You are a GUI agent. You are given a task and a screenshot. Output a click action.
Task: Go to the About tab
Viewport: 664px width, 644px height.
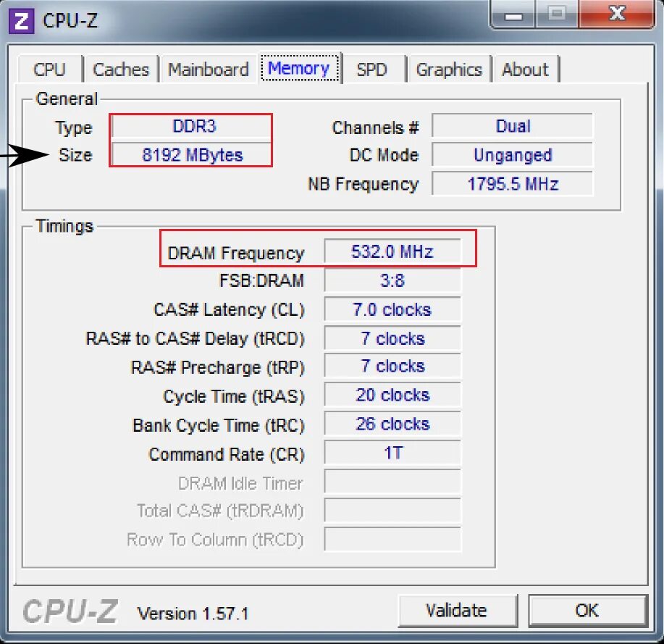(525, 70)
